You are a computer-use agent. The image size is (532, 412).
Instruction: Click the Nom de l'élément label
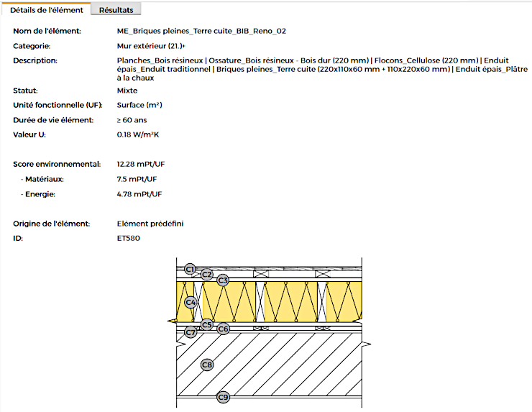(47, 31)
